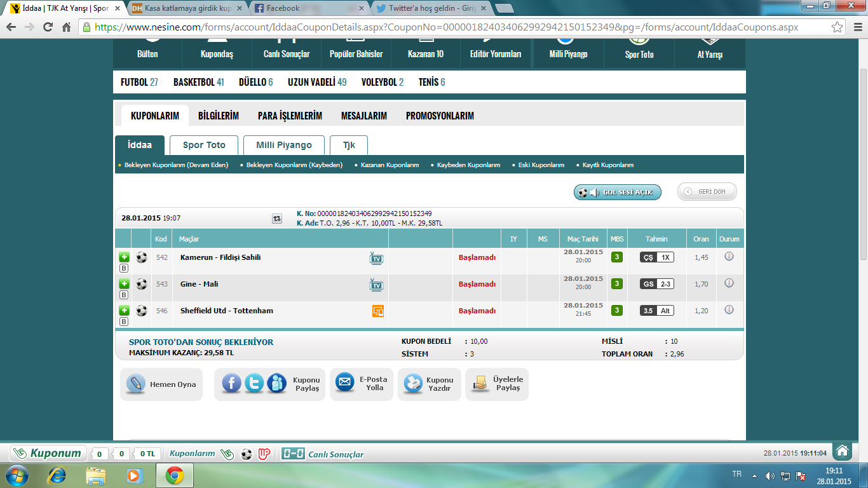Select the İddaa coupon tab

[x=140, y=145]
